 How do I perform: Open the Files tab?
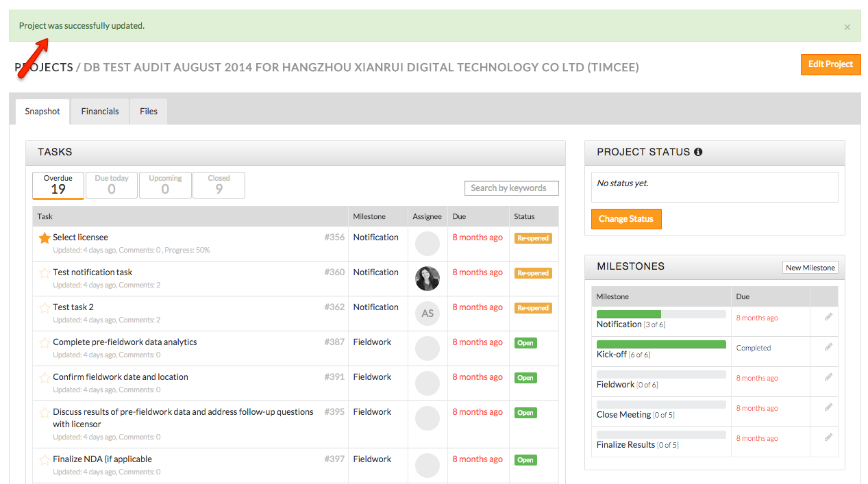(x=149, y=112)
